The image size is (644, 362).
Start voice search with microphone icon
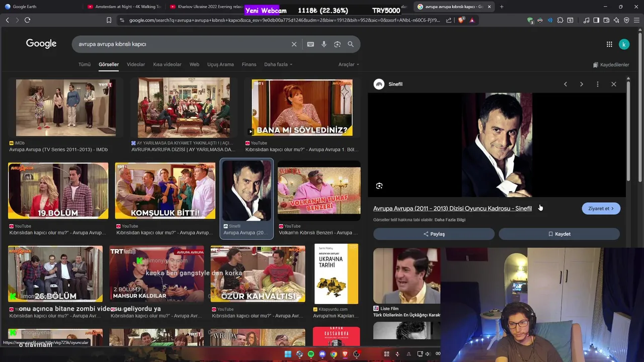point(324,44)
